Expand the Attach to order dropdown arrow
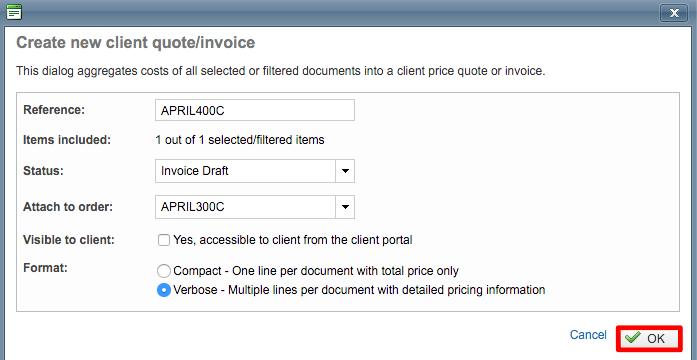 345,207
